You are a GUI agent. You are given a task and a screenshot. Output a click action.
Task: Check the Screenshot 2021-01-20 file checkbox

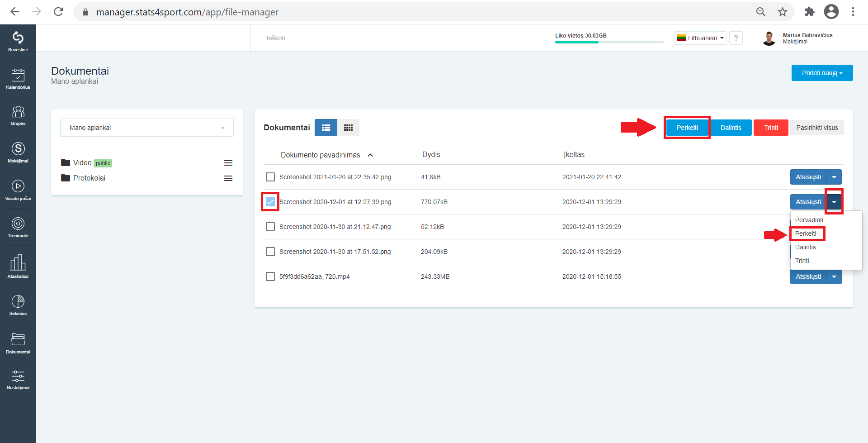click(270, 177)
